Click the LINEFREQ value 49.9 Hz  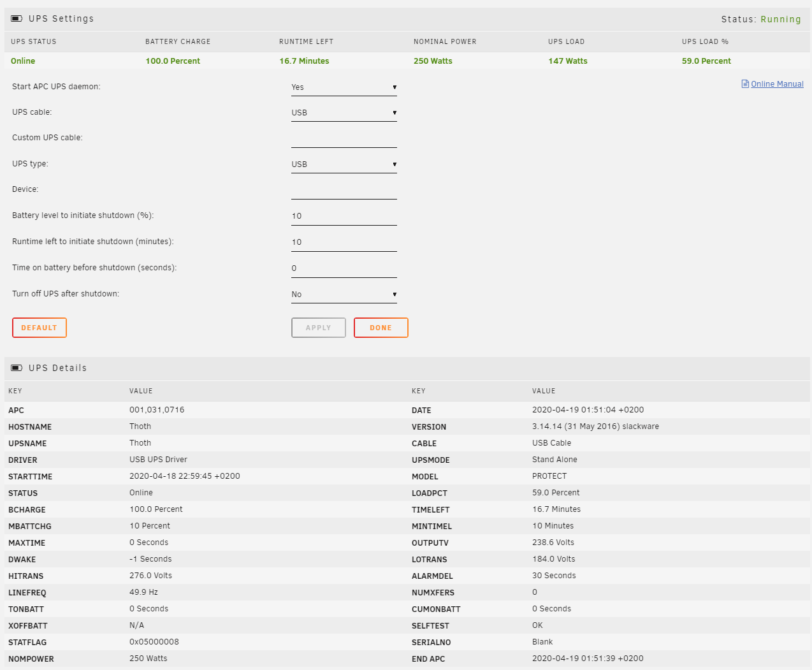point(143,592)
